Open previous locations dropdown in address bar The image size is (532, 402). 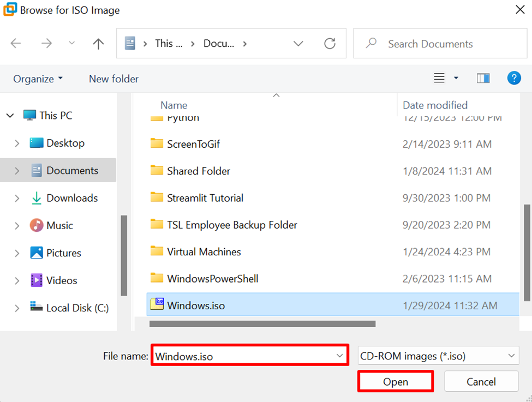coord(298,44)
